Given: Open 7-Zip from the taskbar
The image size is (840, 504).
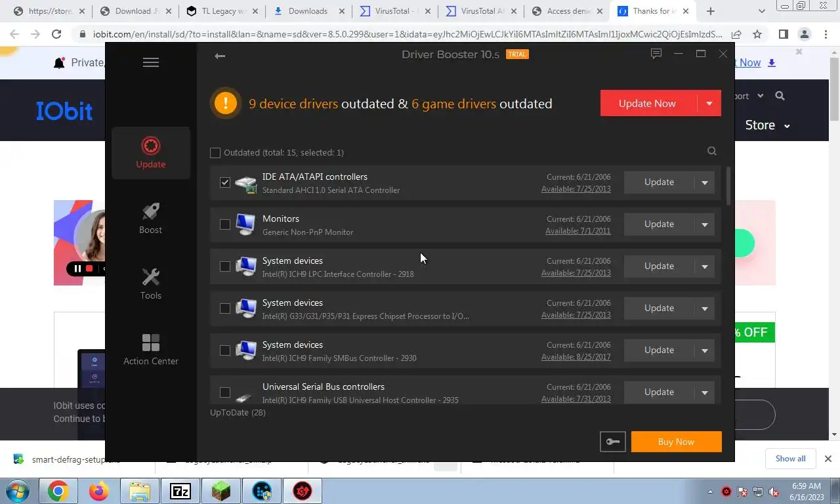Looking at the screenshot, I should click(x=180, y=491).
